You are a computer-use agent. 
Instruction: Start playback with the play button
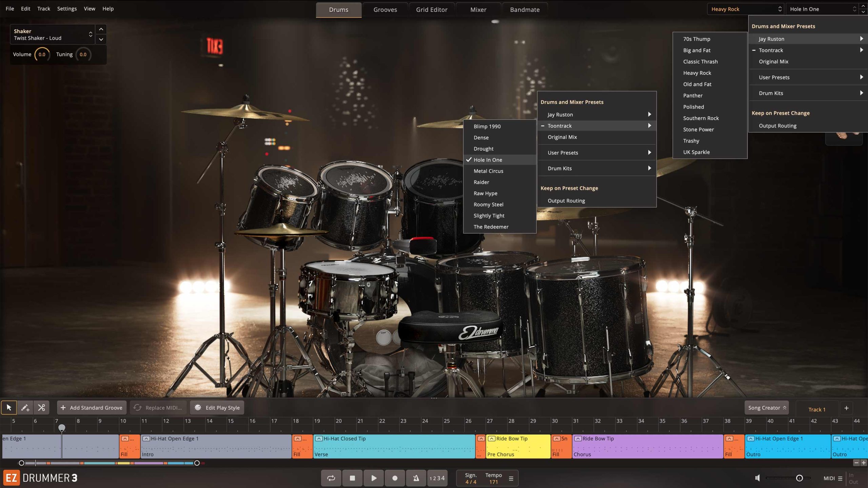coord(374,478)
